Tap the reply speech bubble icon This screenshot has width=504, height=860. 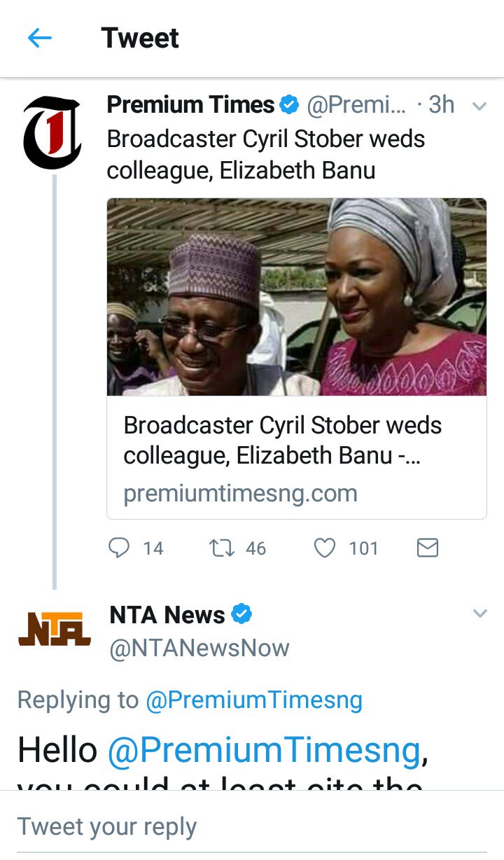[119, 548]
